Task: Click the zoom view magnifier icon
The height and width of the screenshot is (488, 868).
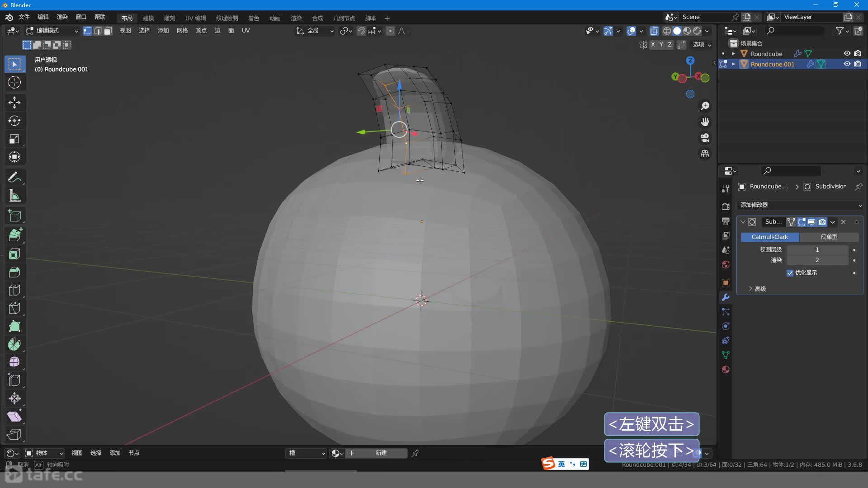Action: [705, 106]
